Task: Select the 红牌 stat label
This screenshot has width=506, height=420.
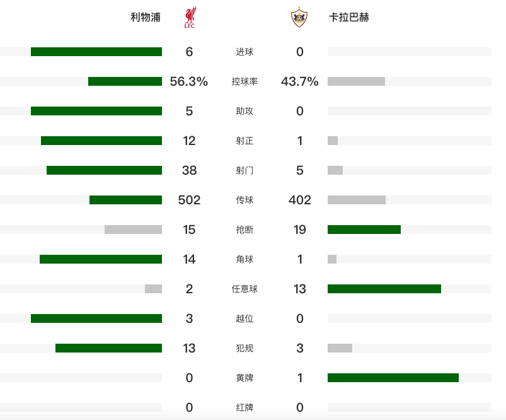Action: 244,407
